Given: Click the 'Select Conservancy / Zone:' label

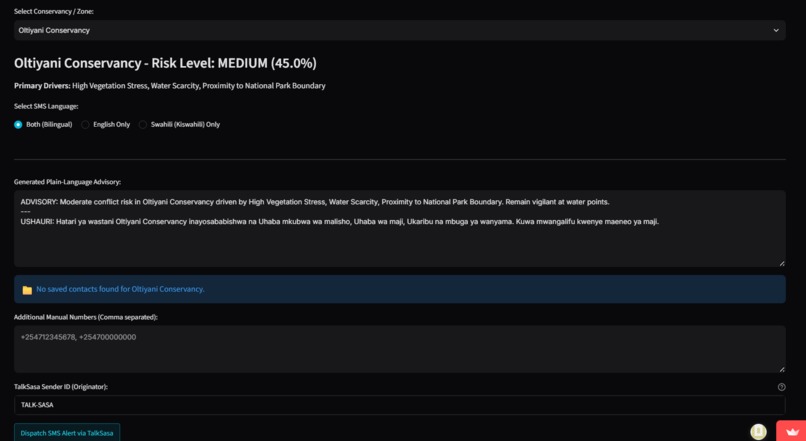Looking at the screenshot, I should (x=54, y=11).
